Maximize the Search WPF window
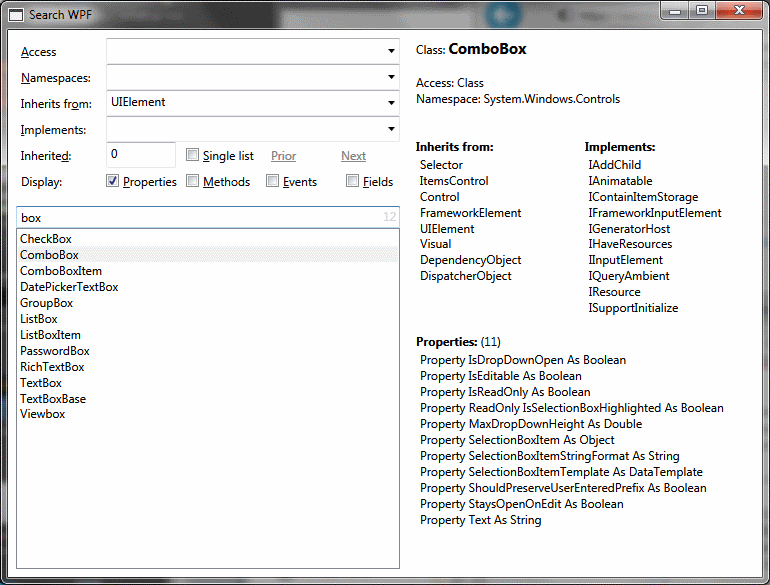The height and width of the screenshot is (585, 770). (x=702, y=11)
